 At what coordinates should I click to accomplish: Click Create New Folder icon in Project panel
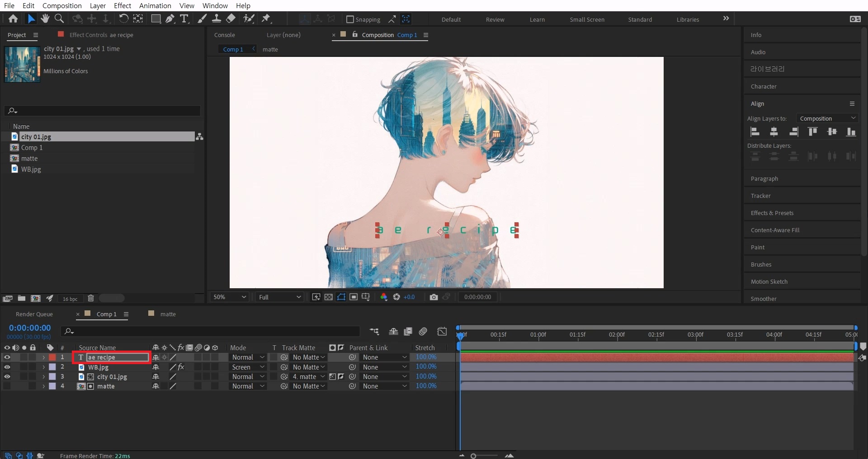(21, 298)
